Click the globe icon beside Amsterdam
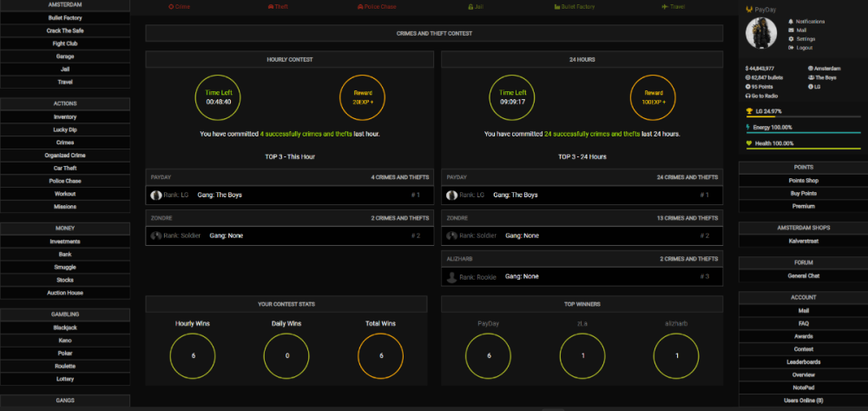Viewport: 868px width, 411px height. coord(811,68)
